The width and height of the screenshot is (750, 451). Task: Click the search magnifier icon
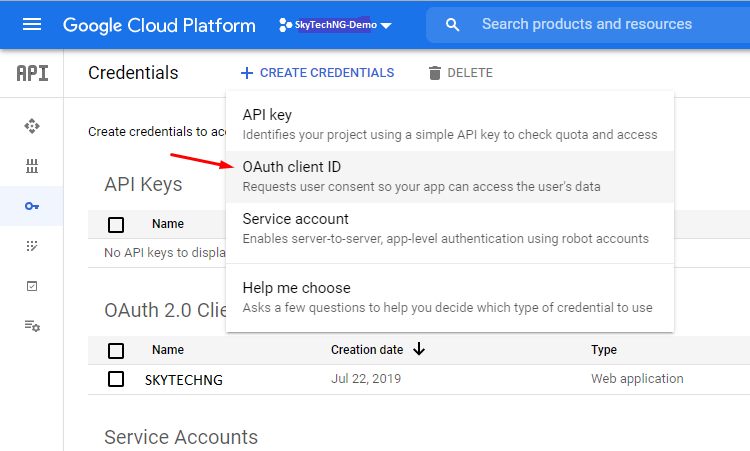click(453, 25)
